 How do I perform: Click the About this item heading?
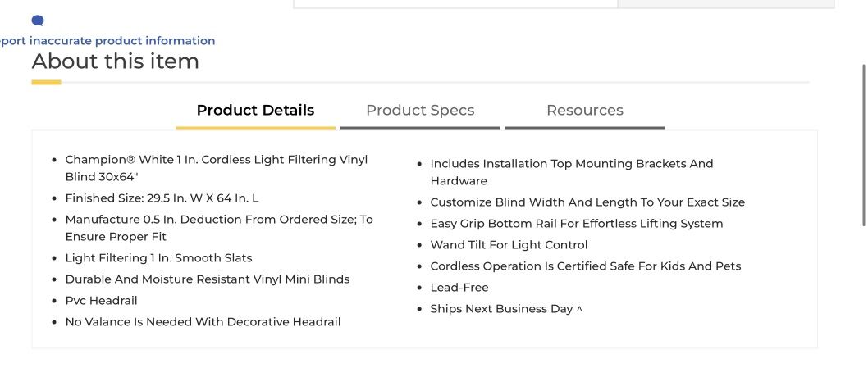pyautogui.click(x=115, y=61)
